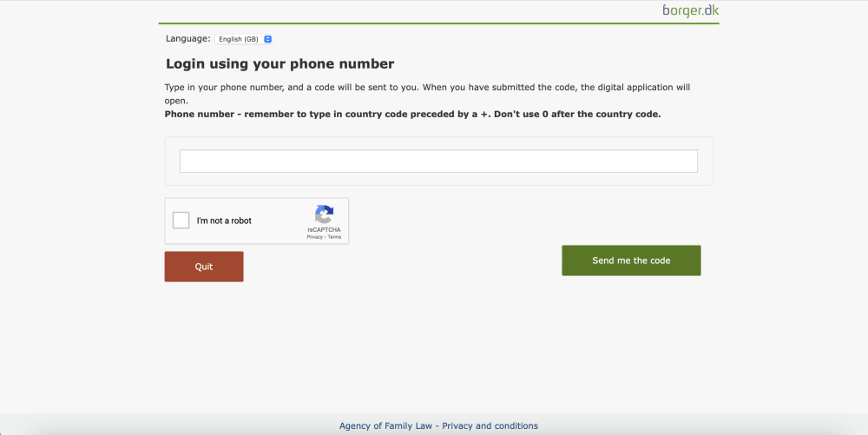868x435 pixels.
Task: Click the borger.dk logo
Action: point(690,10)
